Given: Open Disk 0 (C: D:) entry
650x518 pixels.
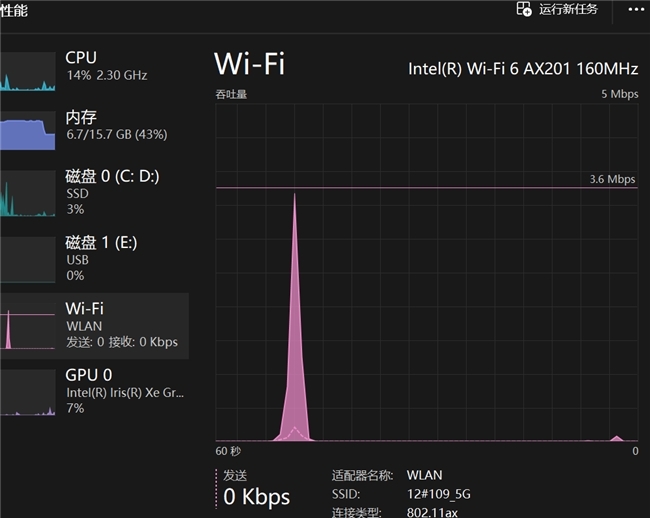Looking at the screenshot, I should coord(95,193).
